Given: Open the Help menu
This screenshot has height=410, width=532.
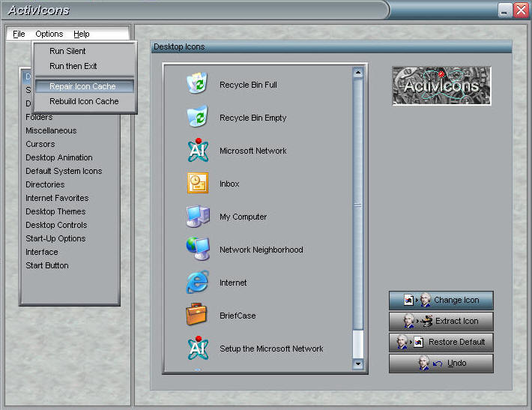Looking at the screenshot, I should click(82, 34).
